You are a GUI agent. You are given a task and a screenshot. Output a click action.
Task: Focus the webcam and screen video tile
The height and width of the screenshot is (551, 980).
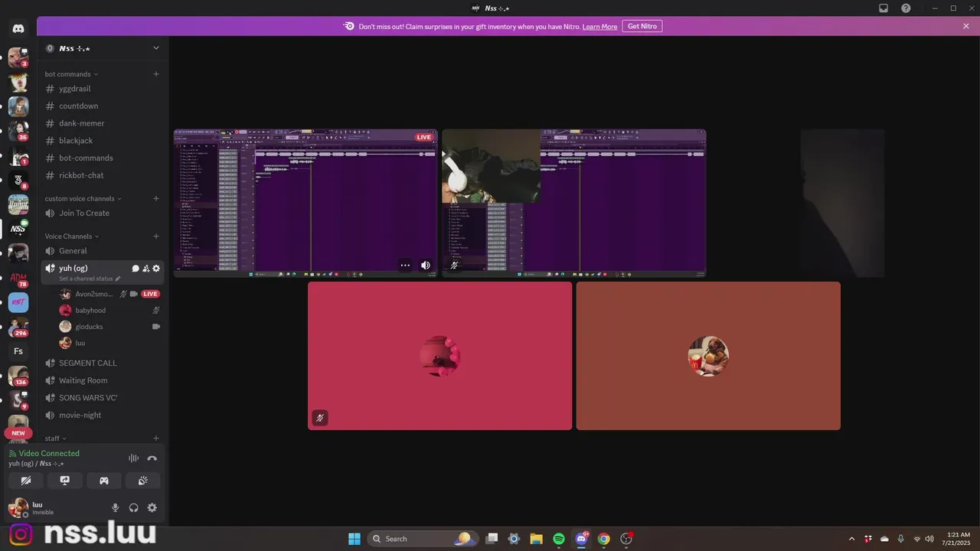point(574,203)
